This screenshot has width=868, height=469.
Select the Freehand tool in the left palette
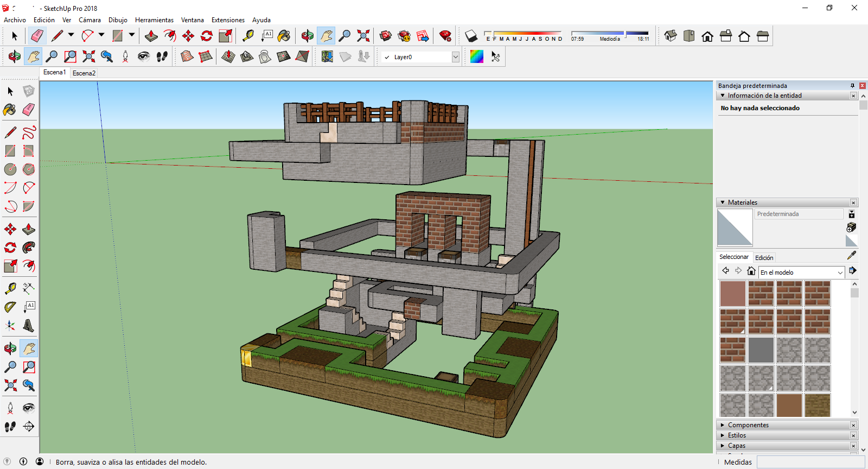tap(29, 132)
